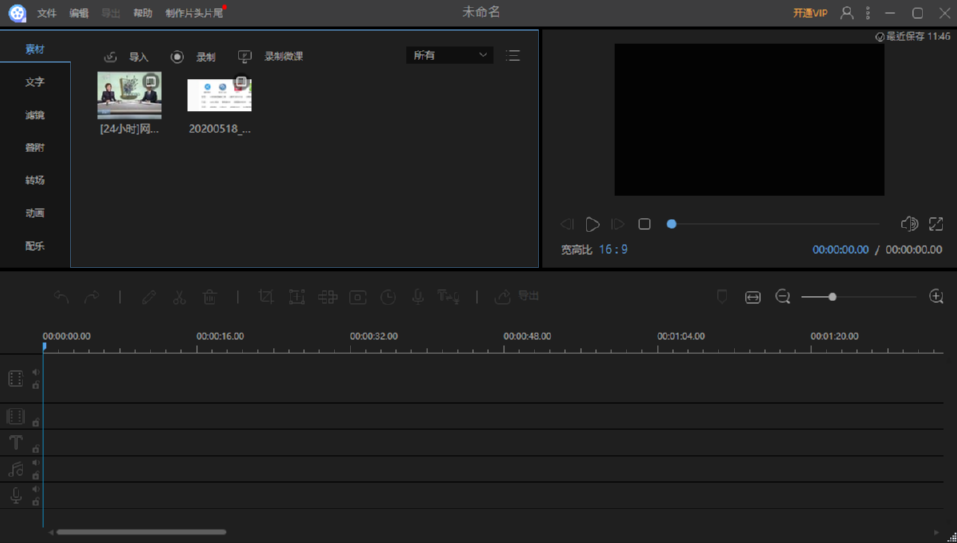
Task: Click the 录制 record icon
Action: pyautogui.click(x=177, y=57)
